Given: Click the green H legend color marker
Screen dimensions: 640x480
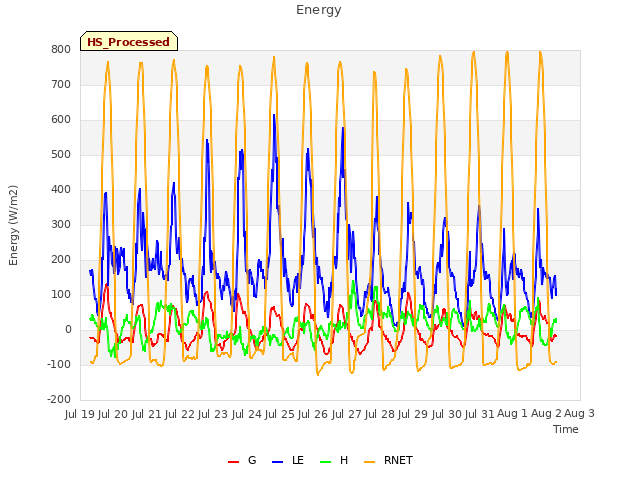Looking at the screenshot, I should pyautogui.click(x=325, y=462).
